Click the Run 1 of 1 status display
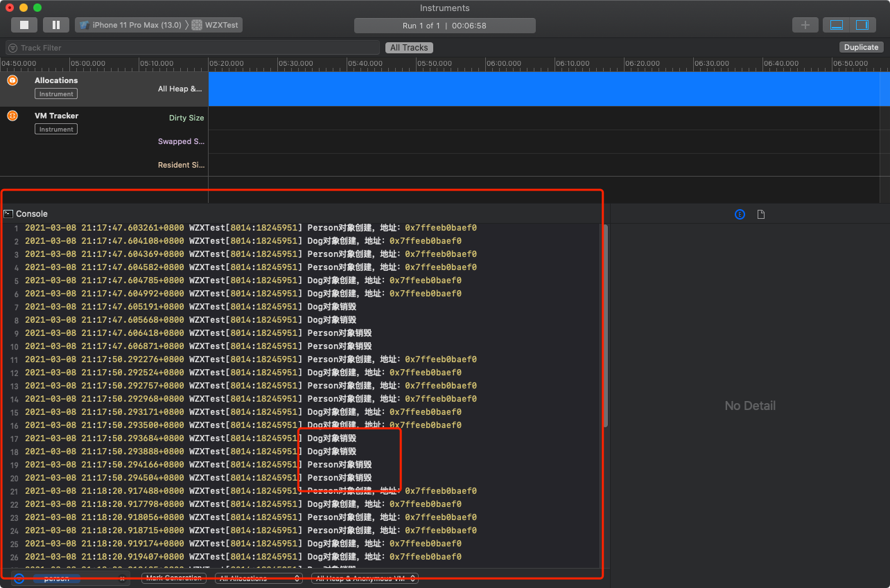 point(444,26)
